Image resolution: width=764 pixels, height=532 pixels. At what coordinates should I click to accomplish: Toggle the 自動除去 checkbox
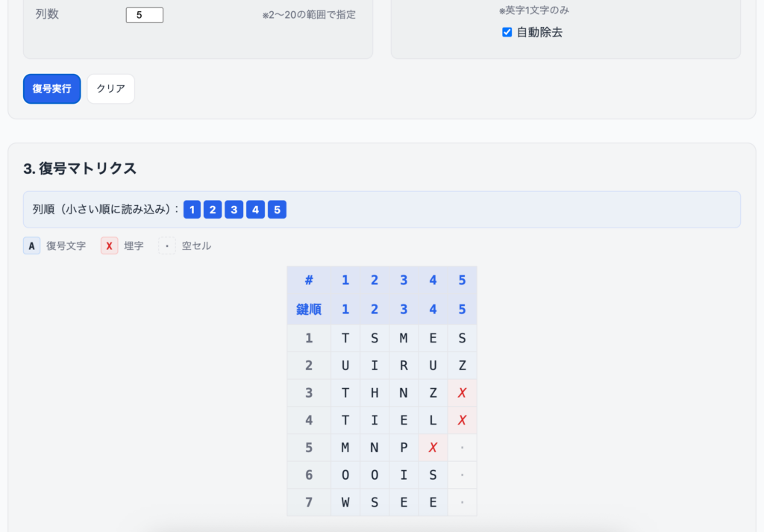pyautogui.click(x=507, y=32)
